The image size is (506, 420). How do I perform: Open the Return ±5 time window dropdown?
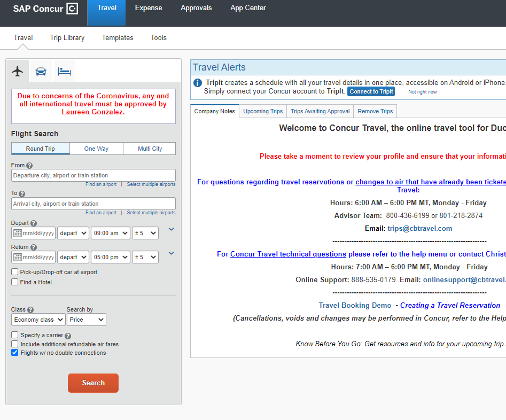coord(145,258)
